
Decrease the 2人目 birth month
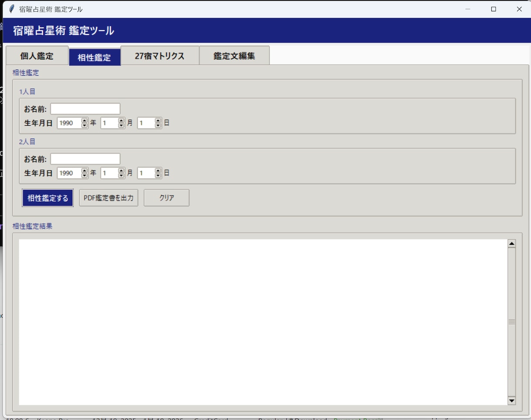pyautogui.click(x=121, y=176)
